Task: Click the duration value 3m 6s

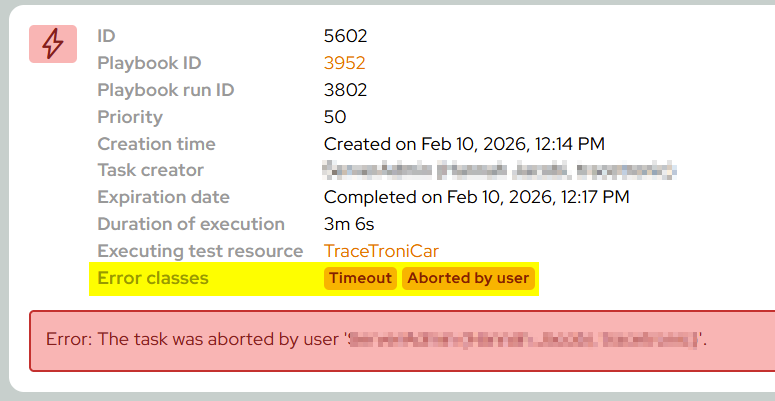Action: click(x=349, y=224)
